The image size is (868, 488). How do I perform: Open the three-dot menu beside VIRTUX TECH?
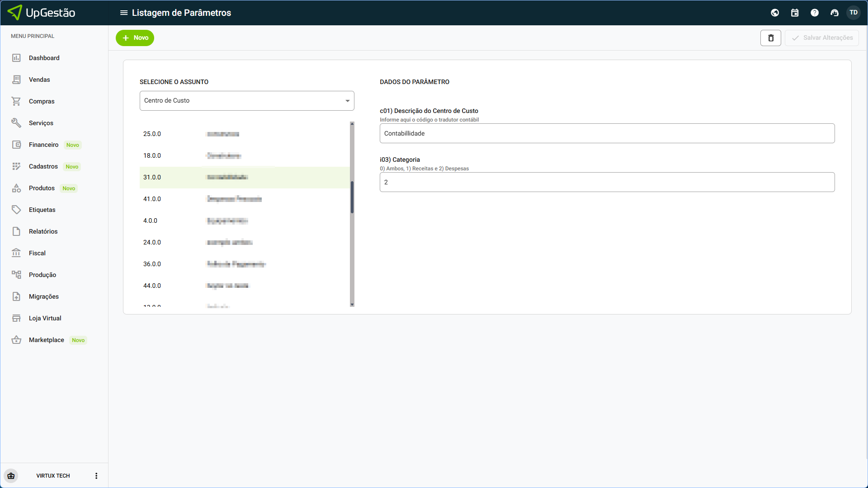(96, 476)
